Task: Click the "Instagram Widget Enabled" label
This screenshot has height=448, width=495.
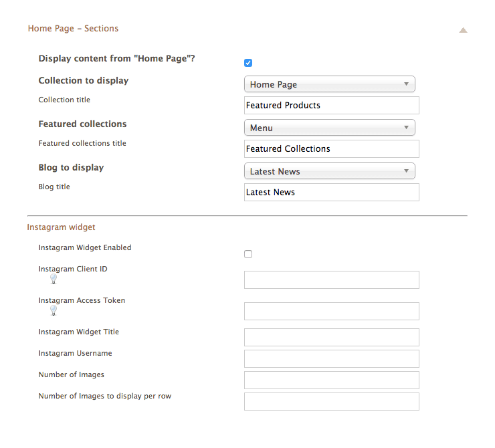Action: pos(85,247)
